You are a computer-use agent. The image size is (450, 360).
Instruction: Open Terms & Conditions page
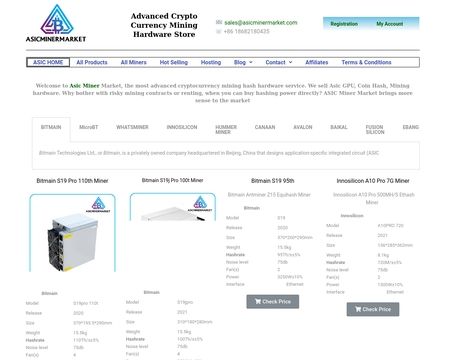[366, 62]
